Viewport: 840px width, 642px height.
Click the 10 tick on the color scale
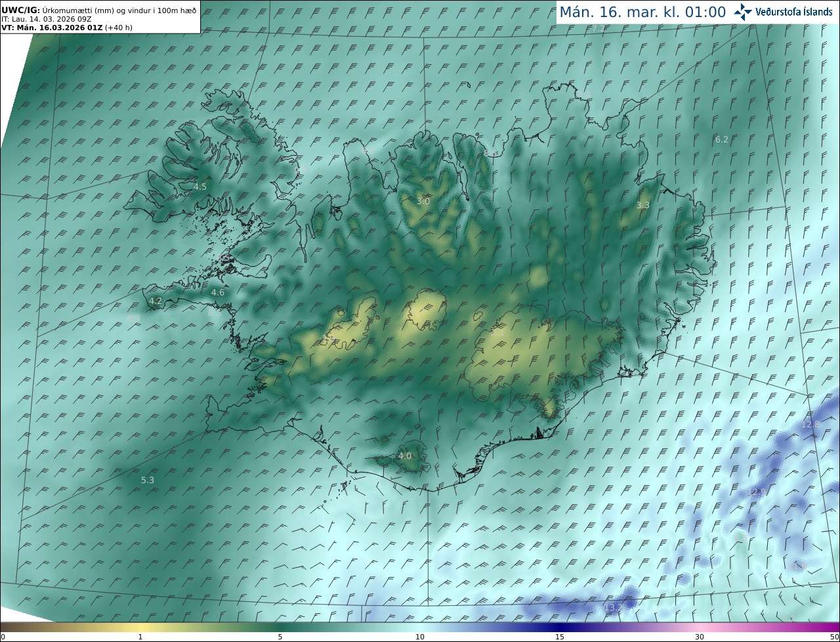pos(420,637)
